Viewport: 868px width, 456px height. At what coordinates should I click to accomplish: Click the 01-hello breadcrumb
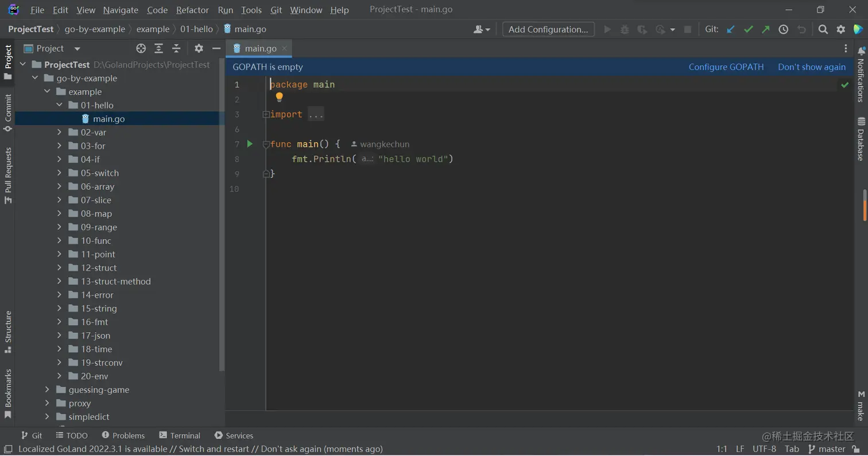pos(196,29)
